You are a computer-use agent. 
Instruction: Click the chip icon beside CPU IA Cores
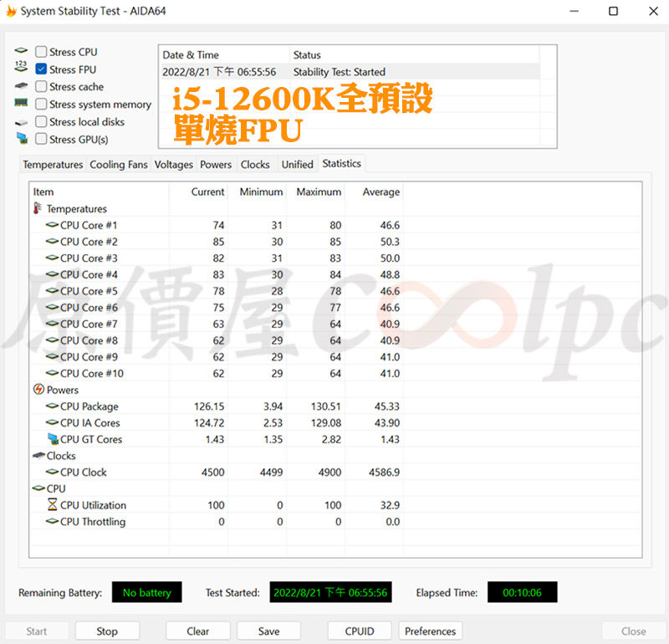[52, 422]
